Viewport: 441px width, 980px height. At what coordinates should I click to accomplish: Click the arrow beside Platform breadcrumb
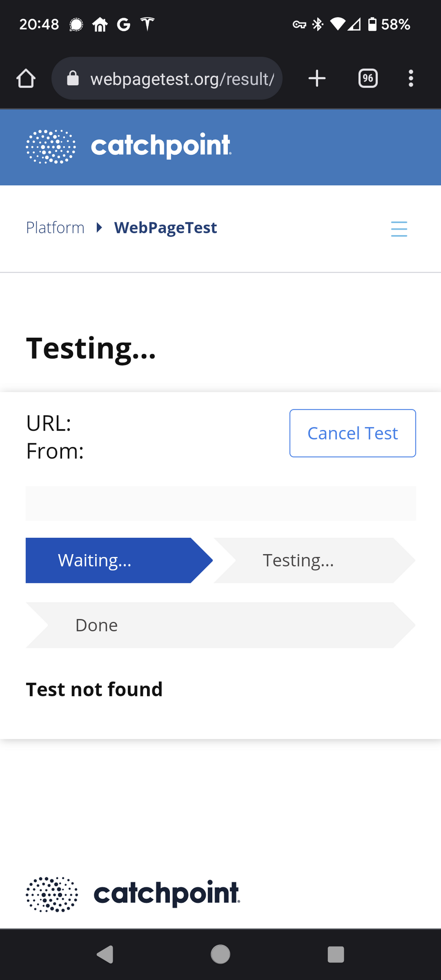pos(99,227)
